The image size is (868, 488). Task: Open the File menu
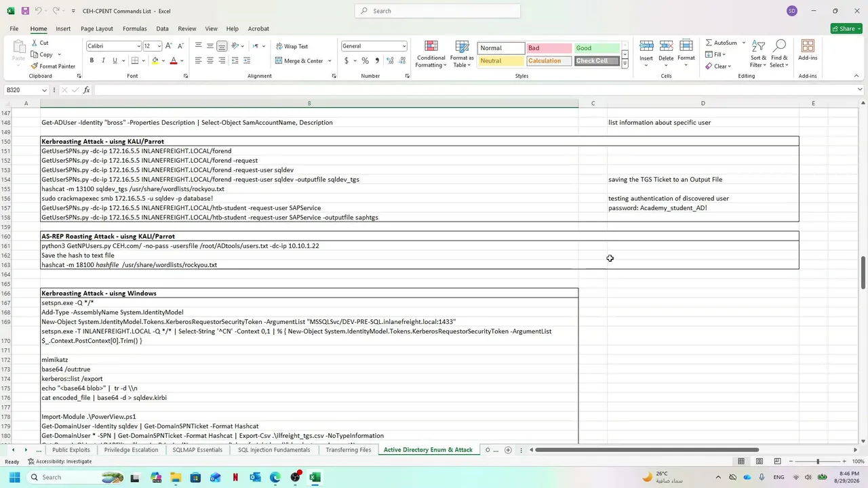point(14,28)
